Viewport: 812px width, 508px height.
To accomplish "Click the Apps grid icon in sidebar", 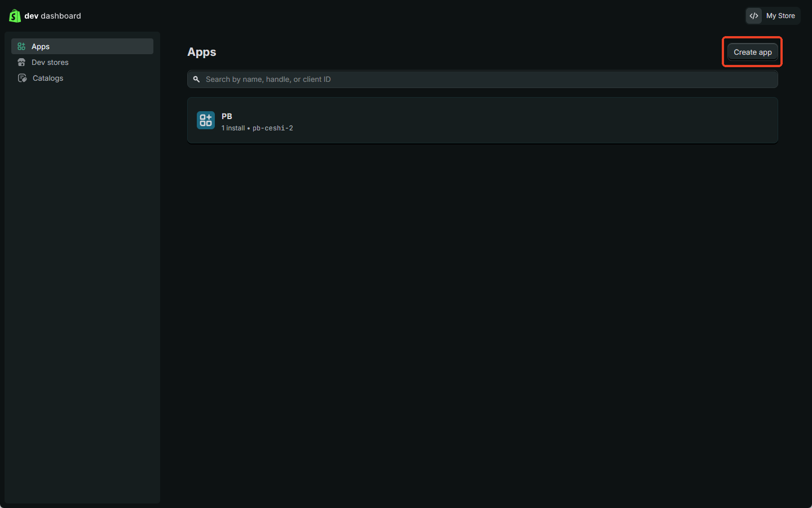I will click(x=21, y=46).
